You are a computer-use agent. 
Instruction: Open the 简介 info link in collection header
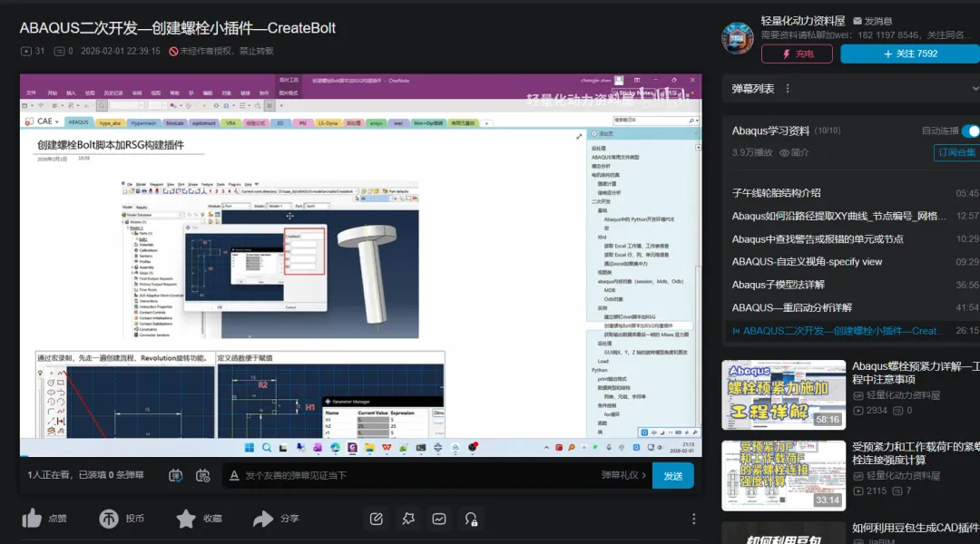click(794, 152)
